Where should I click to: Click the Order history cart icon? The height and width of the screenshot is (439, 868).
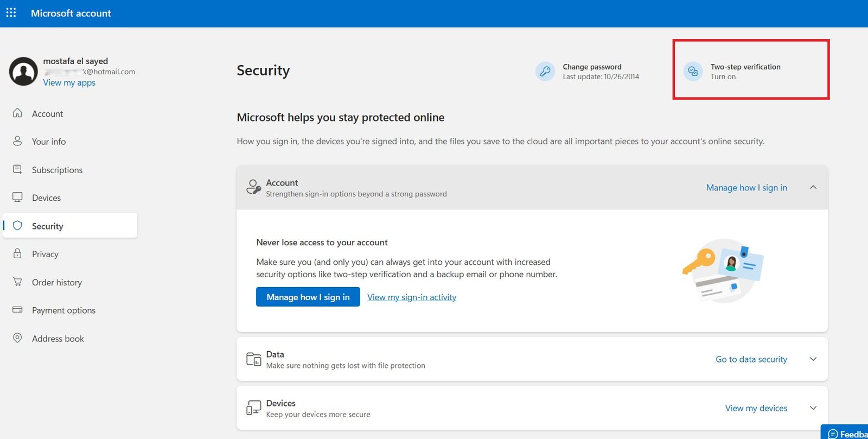pyautogui.click(x=17, y=282)
